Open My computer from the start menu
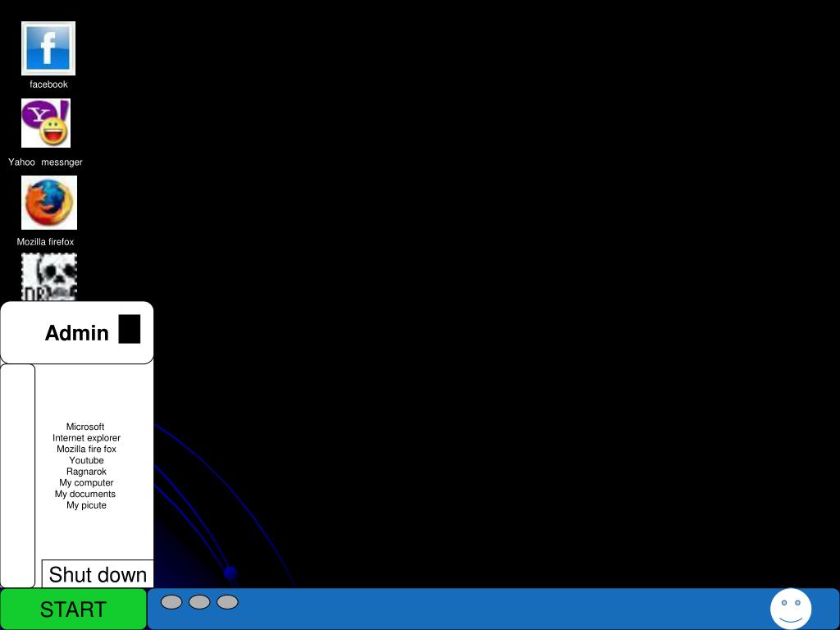 pyautogui.click(x=86, y=482)
